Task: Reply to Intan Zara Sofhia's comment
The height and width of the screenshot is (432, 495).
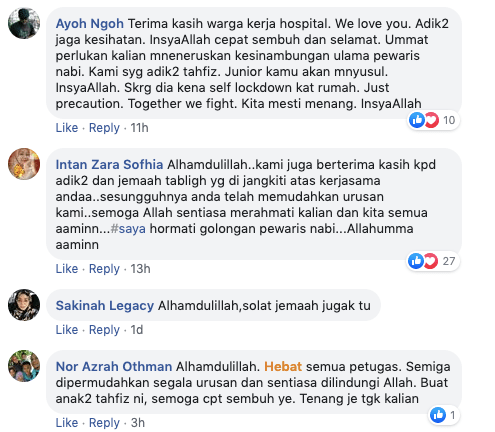Action: pyautogui.click(x=104, y=269)
